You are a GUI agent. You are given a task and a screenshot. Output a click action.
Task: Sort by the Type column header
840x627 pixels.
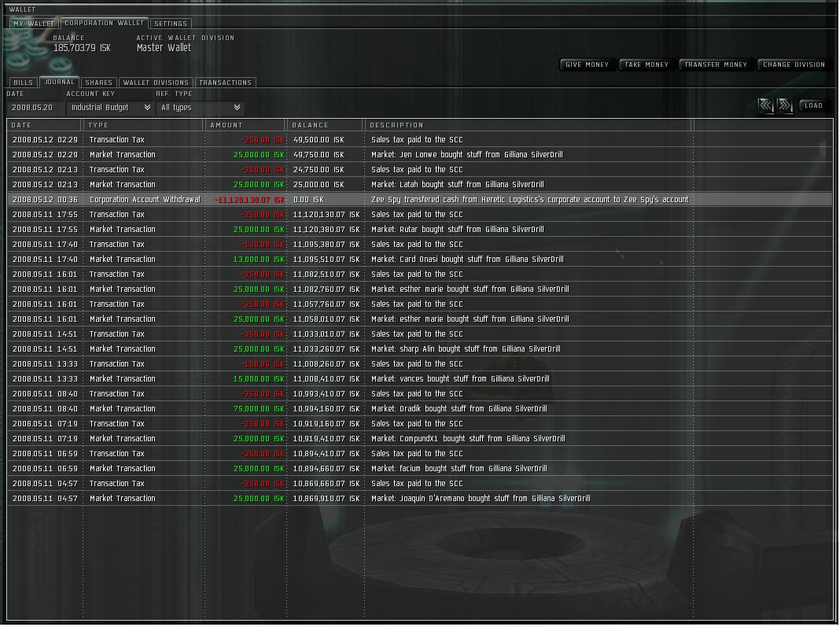coord(144,125)
